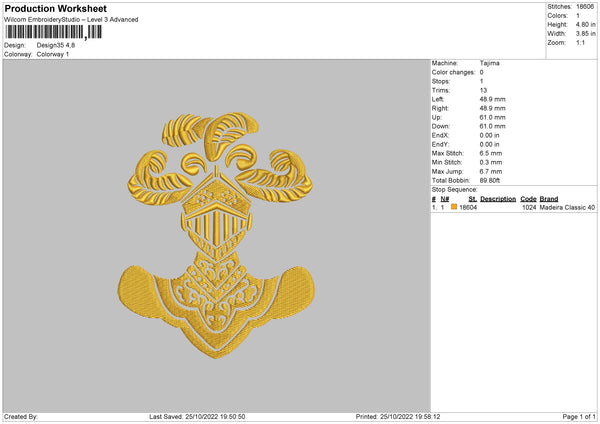Click the 'St.' column header

473,199
